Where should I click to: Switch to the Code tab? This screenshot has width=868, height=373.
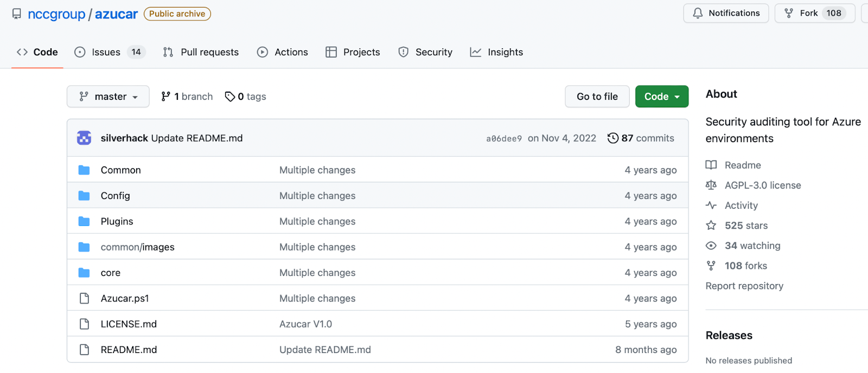pyautogui.click(x=37, y=52)
